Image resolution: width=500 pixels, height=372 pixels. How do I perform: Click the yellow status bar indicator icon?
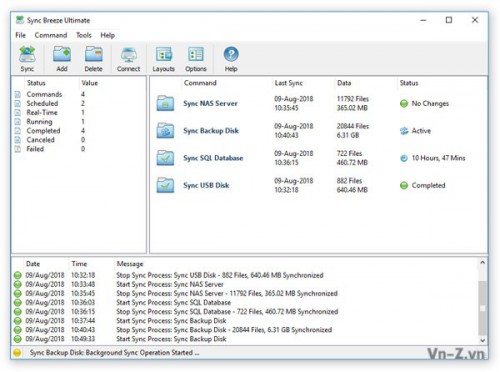[17, 353]
